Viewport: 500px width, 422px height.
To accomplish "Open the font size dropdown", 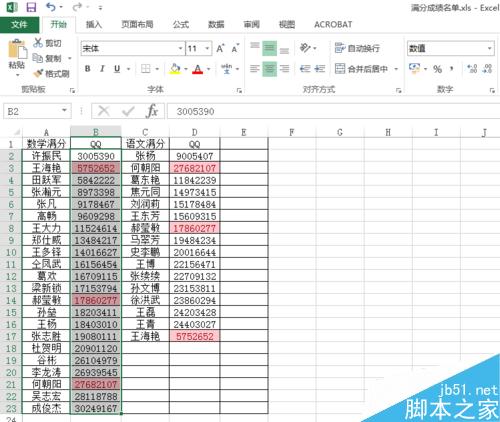I will pyautogui.click(x=207, y=48).
